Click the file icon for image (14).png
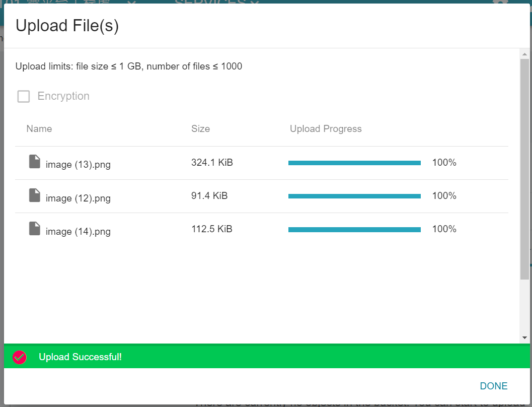 [35, 228]
